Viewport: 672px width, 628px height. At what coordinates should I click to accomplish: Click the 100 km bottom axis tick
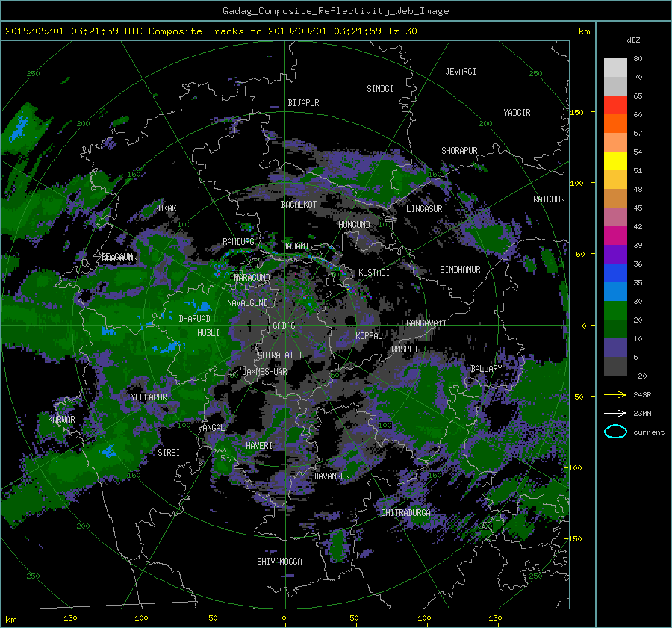pyautogui.click(x=424, y=618)
